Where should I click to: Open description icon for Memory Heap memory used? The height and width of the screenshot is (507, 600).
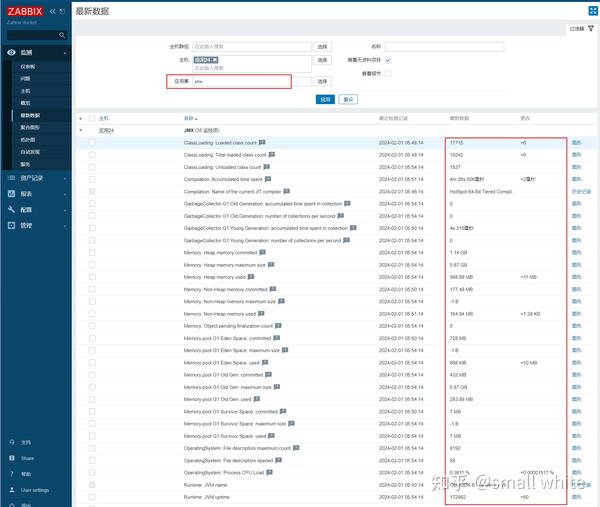click(x=251, y=277)
